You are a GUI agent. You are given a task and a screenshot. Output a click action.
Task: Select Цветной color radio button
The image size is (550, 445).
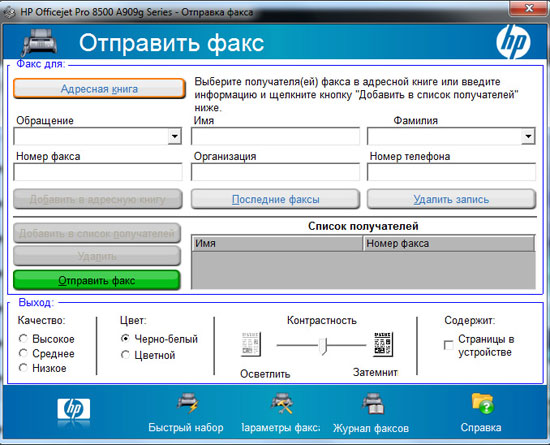(125, 355)
